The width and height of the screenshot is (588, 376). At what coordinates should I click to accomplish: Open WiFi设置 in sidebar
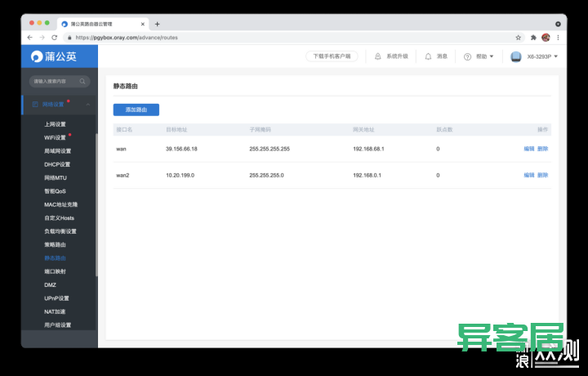point(55,137)
